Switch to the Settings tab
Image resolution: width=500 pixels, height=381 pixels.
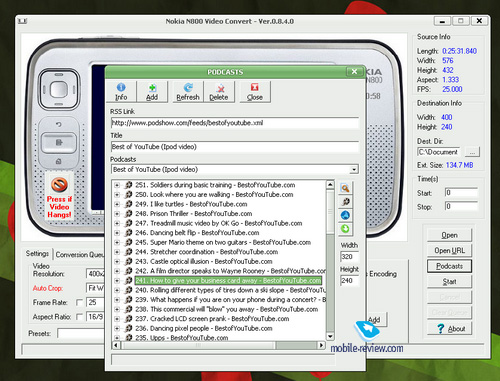pos(37,254)
